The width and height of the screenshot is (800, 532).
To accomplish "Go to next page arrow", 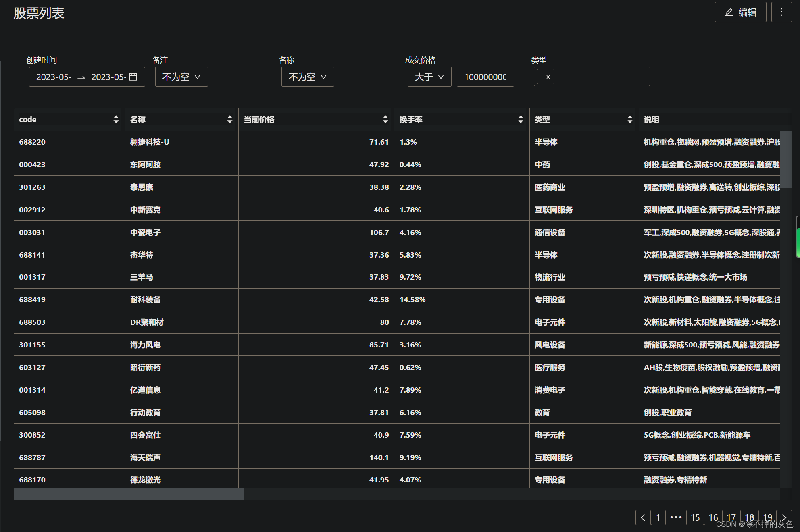I will (x=784, y=517).
